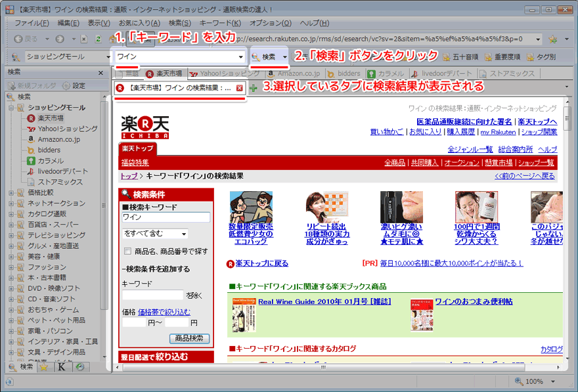Expand the ネットオークション tree folder
Viewport: 578px width, 392px height.
click(x=11, y=204)
